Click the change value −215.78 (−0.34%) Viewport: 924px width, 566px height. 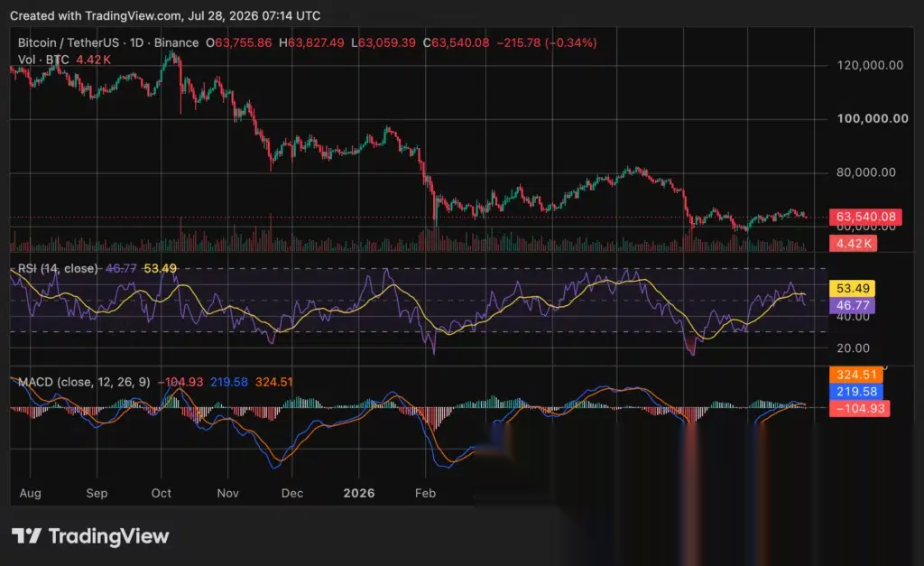pyautogui.click(x=547, y=42)
